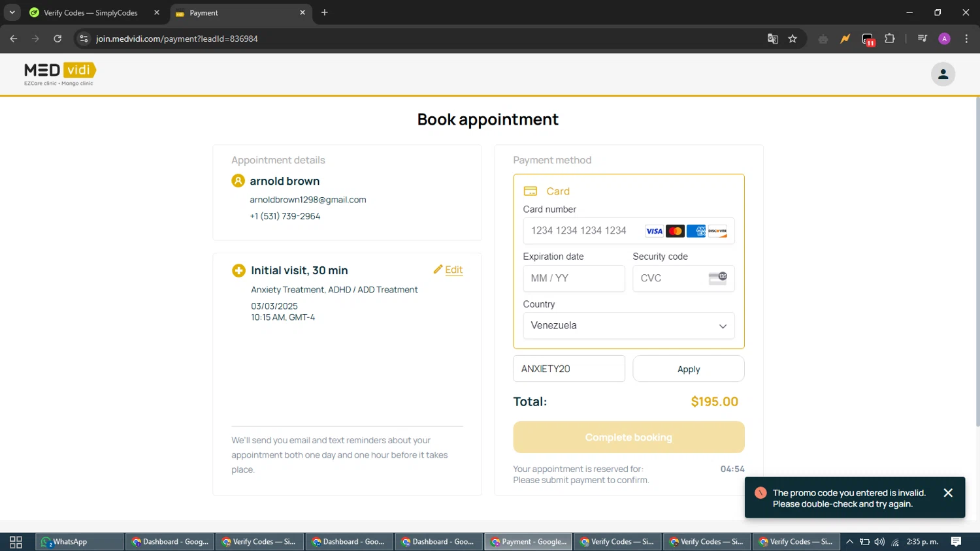Image resolution: width=980 pixels, height=551 pixels.
Task: Open the Chrome profile avatar 'A'
Action: point(944,39)
